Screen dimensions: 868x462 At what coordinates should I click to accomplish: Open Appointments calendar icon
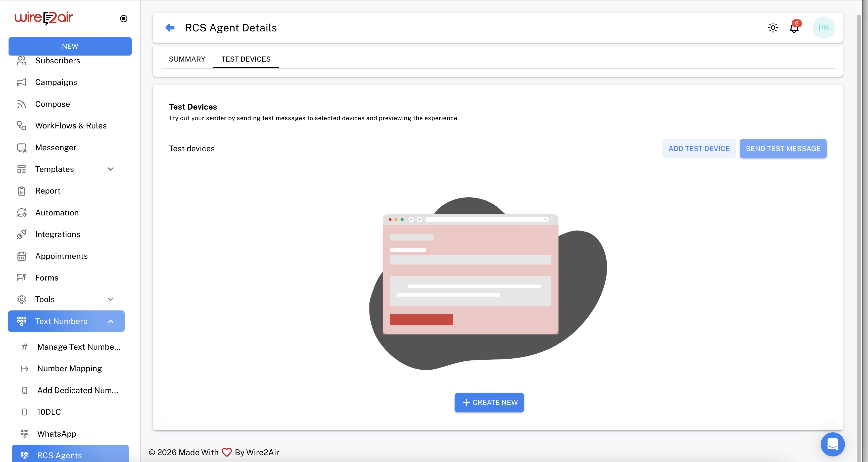pyautogui.click(x=22, y=256)
